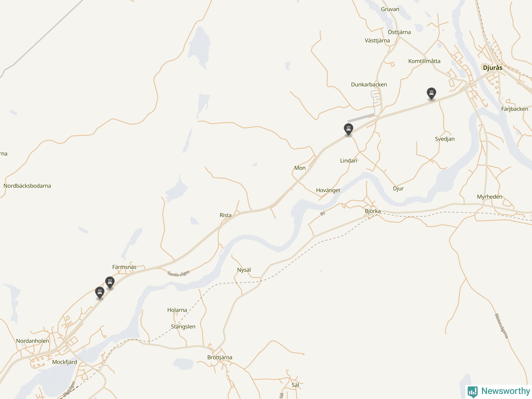Screen dimensions: 532x399
Task: Select the Komtillmåtta label
Action: (424, 61)
